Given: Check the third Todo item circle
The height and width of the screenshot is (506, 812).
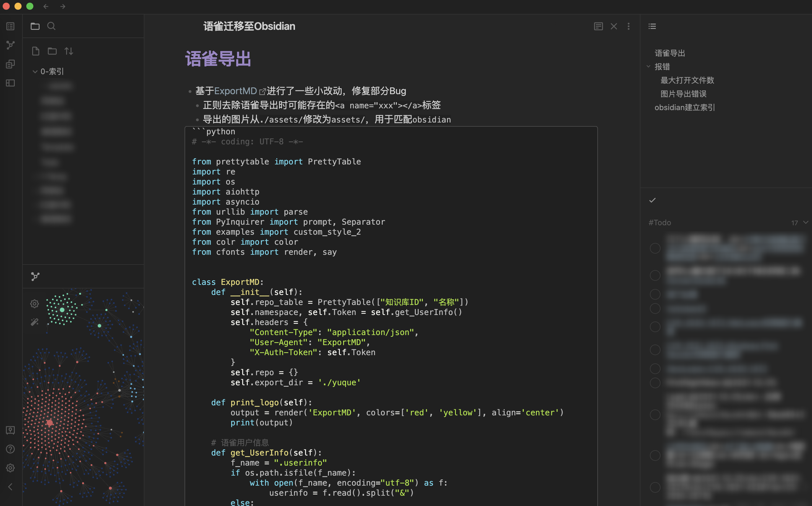Looking at the screenshot, I should coord(655,295).
